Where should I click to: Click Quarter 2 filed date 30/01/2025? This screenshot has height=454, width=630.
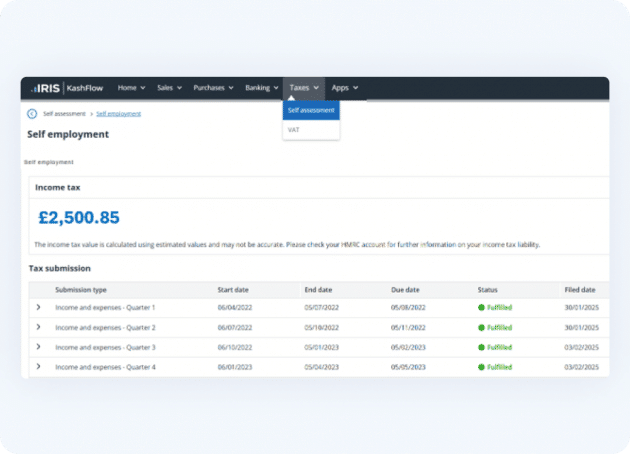581,327
